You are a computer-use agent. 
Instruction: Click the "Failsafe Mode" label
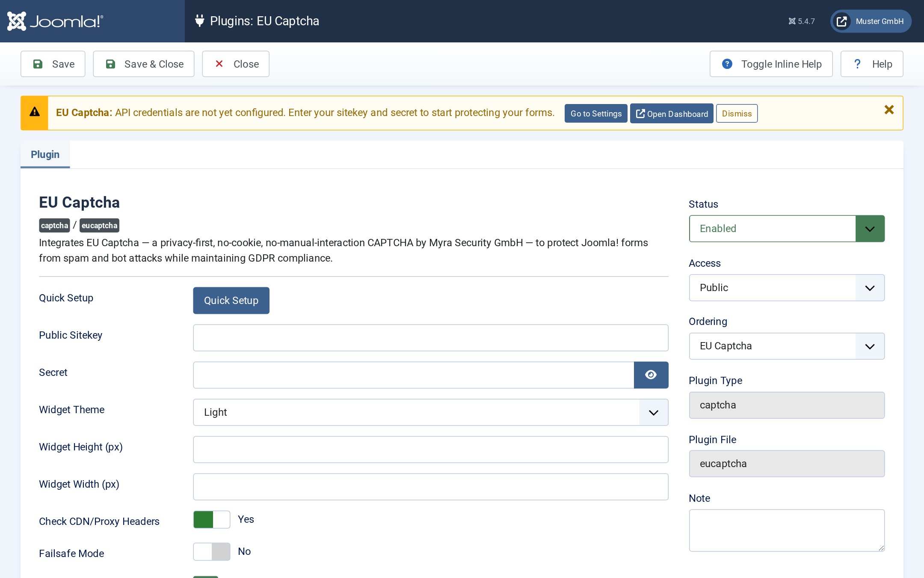coord(71,554)
